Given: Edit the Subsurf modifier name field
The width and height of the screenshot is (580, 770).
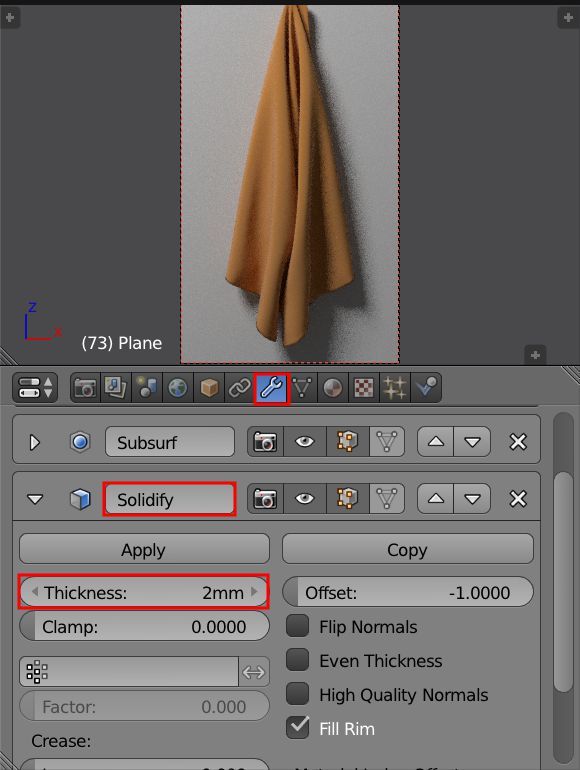Looking at the screenshot, I should (x=169, y=442).
